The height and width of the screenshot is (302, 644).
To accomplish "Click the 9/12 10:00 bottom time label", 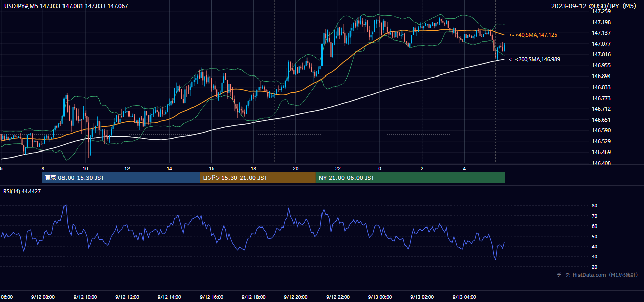I will 85,297.
